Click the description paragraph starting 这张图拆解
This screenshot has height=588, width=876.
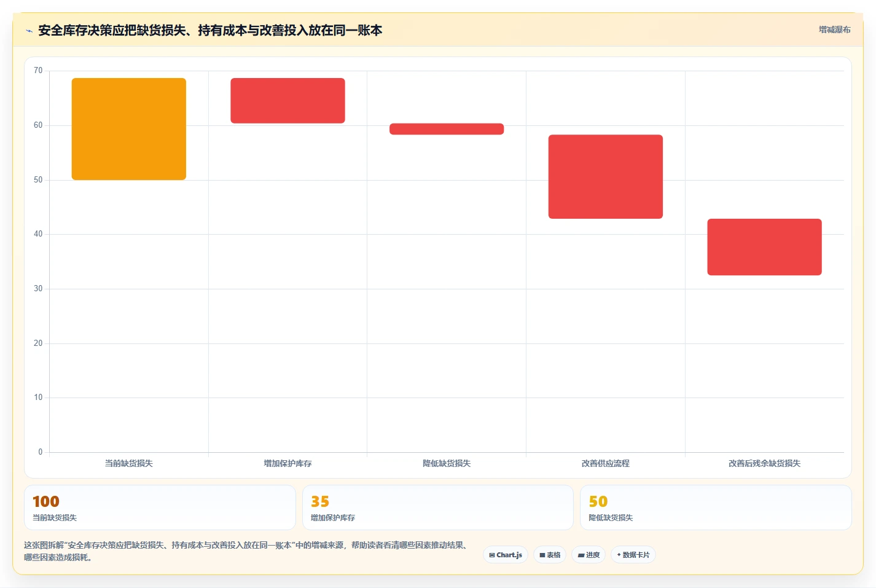[x=248, y=551]
